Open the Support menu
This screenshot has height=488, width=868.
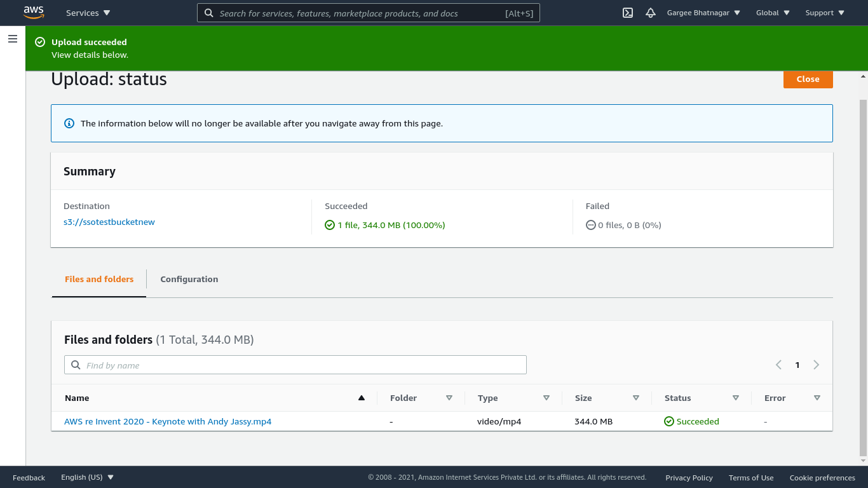coord(825,13)
